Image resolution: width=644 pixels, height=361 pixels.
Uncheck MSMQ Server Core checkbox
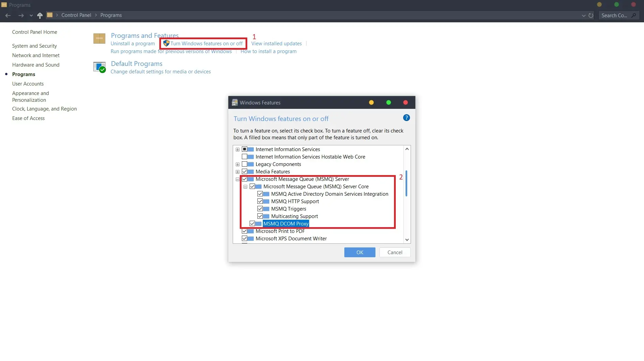[252, 186]
